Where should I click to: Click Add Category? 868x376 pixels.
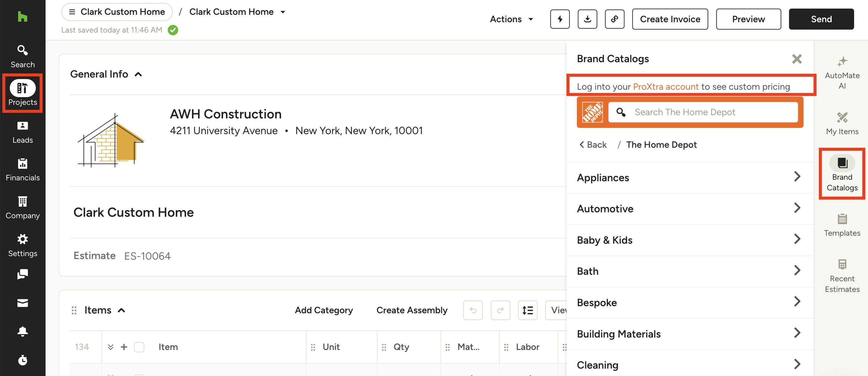pos(324,310)
